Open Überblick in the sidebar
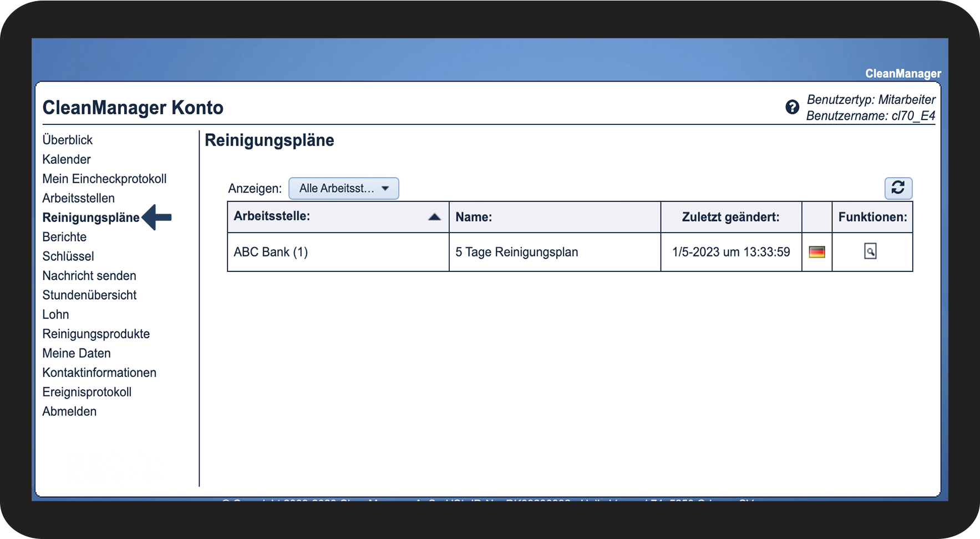 click(x=68, y=140)
